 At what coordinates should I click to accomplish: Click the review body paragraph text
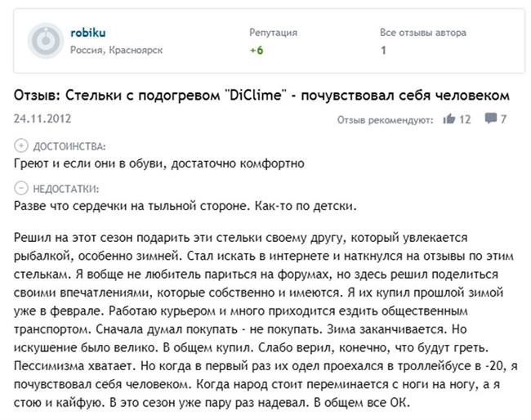pos(265,320)
